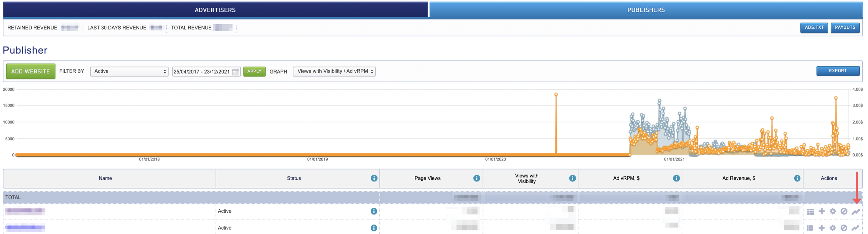Open calendar icon in date range field
This screenshot has height=234, width=868.
[x=236, y=72]
